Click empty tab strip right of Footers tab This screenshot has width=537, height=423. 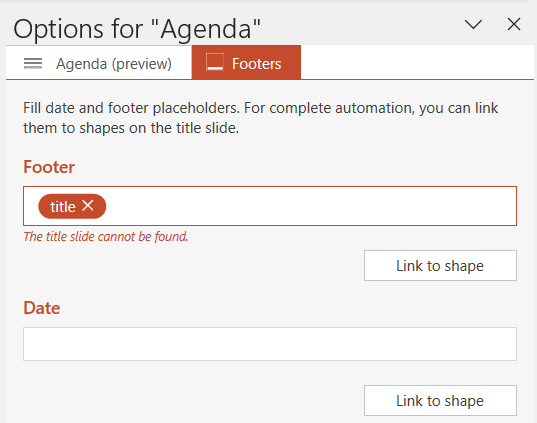417,62
